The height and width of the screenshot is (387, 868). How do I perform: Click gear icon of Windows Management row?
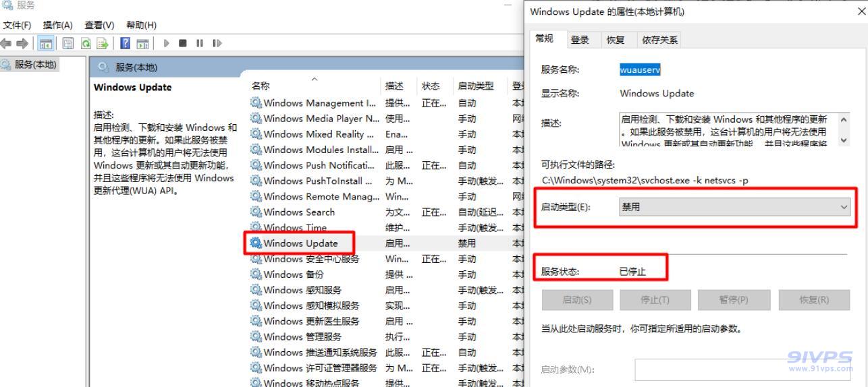coord(256,103)
